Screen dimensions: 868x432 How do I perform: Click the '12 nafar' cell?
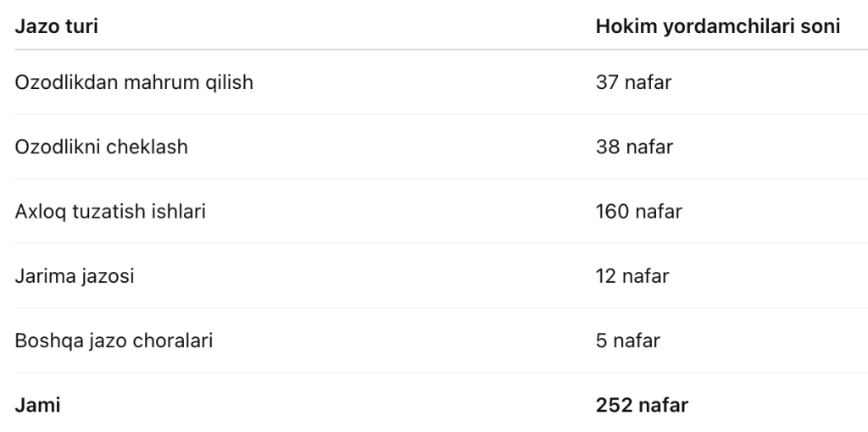tap(632, 276)
